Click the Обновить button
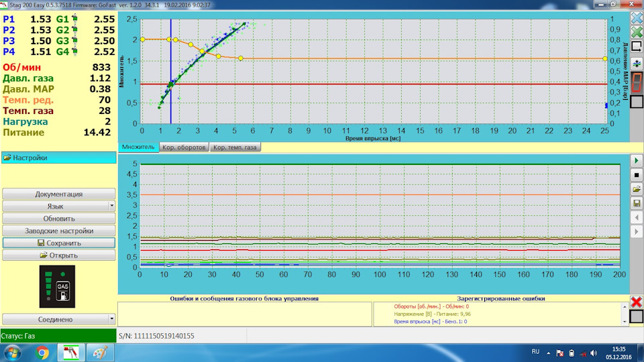This screenshot has width=644, height=362. click(59, 219)
